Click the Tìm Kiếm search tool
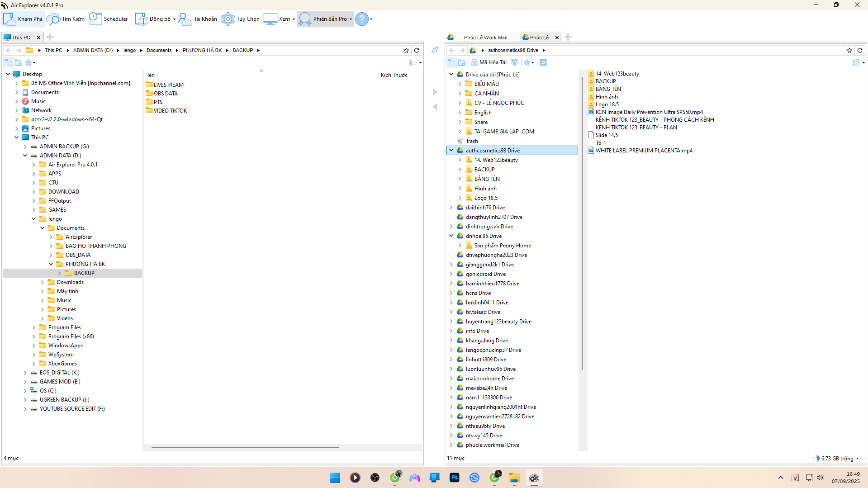This screenshot has width=868, height=488. tap(66, 19)
